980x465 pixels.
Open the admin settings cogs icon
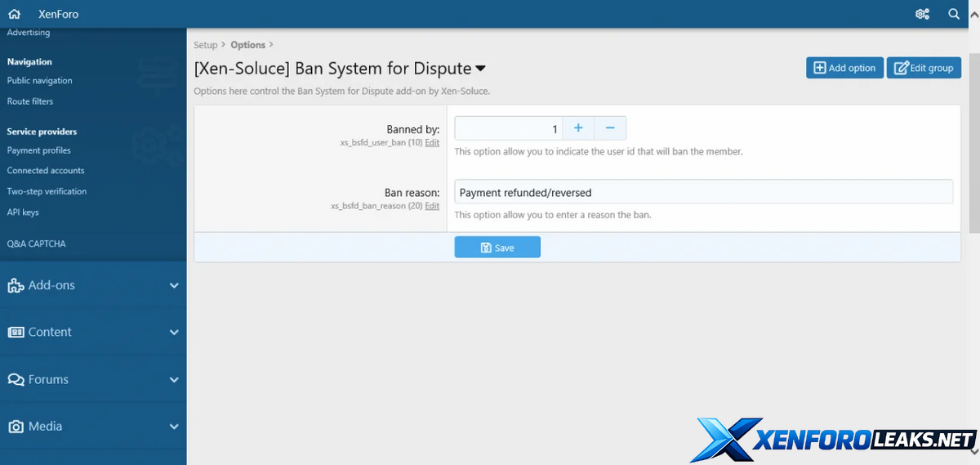point(923,14)
